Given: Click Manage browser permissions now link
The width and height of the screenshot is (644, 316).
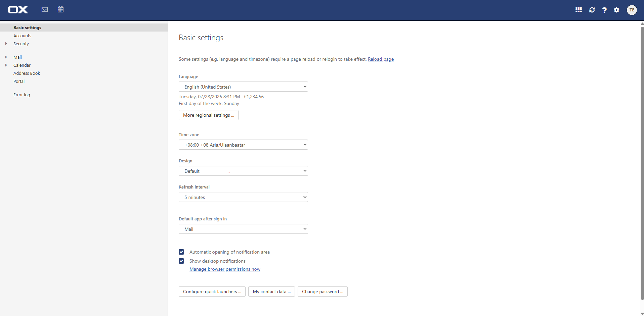Looking at the screenshot, I should click(225, 269).
